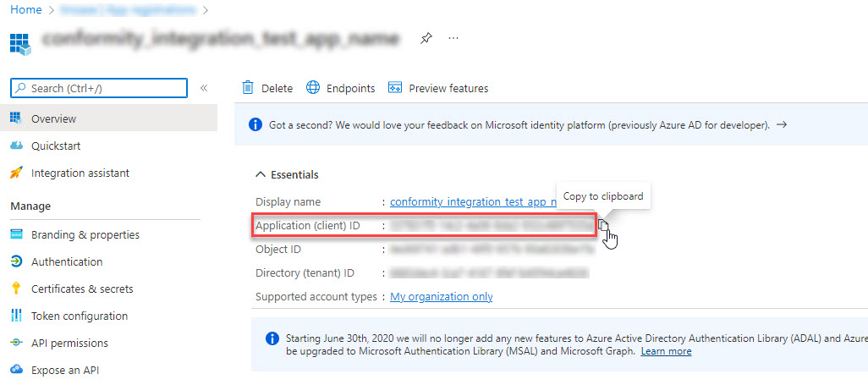Click the Home breadcrumb link
868x385 pixels.
coord(25,10)
